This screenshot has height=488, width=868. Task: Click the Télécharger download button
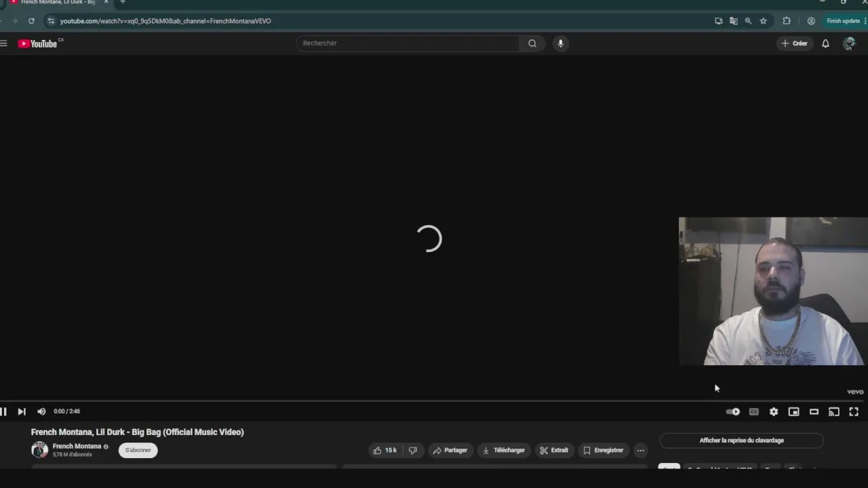point(503,450)
